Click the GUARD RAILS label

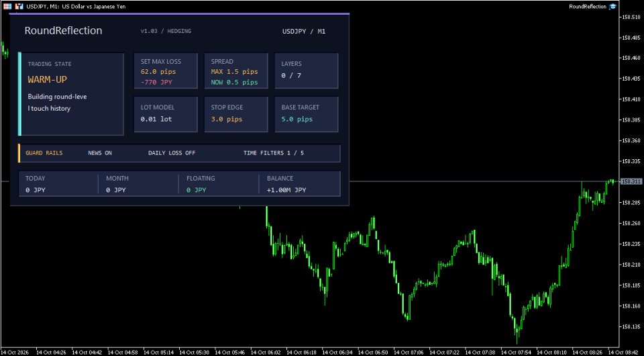tap(44, 153)
